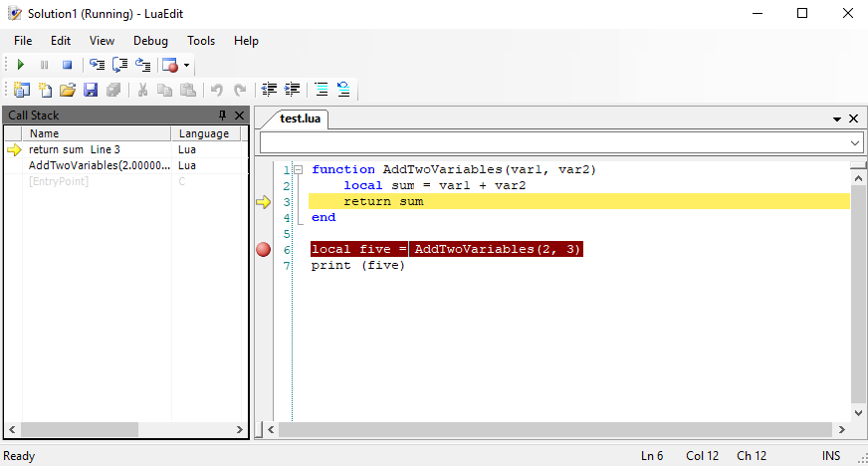Close the Call Stack panel

point(239,116)
